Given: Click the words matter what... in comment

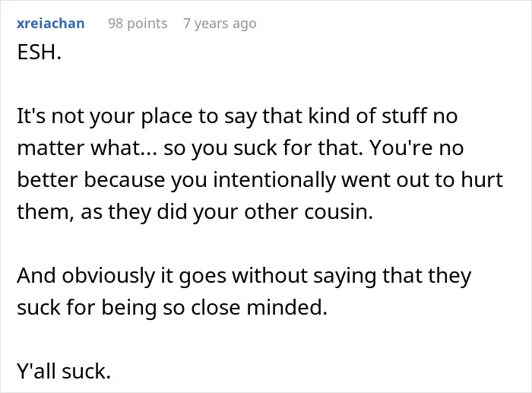Looking at the screenshot, I should coord(87,148).
